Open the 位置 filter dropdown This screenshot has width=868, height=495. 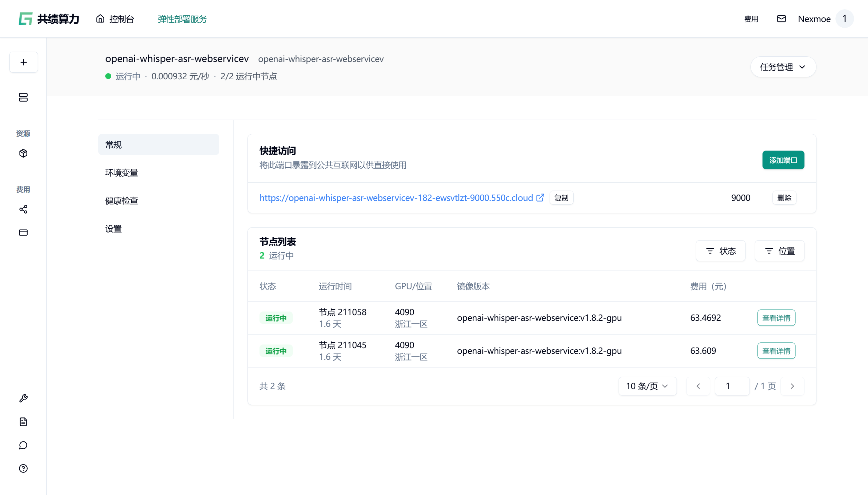coord(779,251)
